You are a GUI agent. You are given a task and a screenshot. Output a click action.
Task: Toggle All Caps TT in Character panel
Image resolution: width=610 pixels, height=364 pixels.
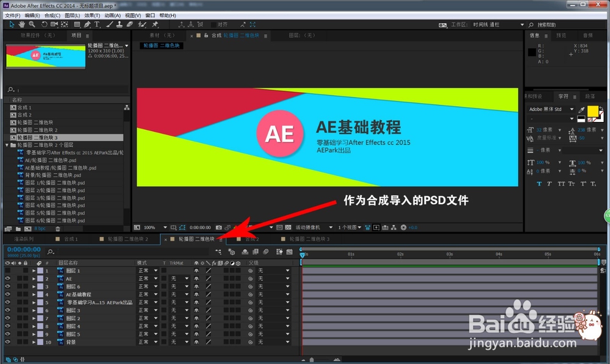(561, 184)
